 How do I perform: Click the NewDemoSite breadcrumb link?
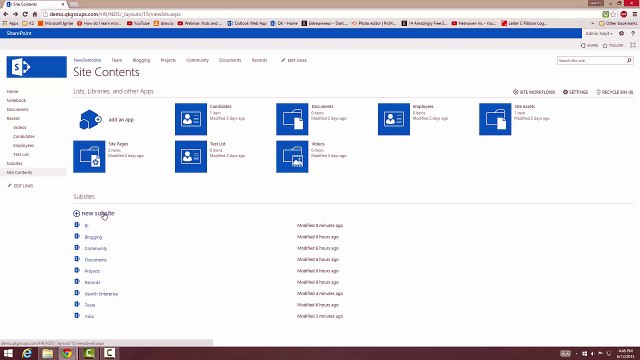pyautogui.click(x=87, y=60)
